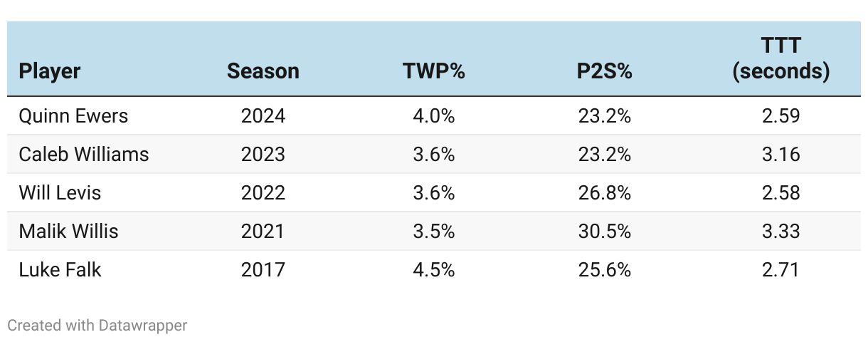Select the P2S% column header
Viewport: 868px width, 342px height.
coord(605,71)
